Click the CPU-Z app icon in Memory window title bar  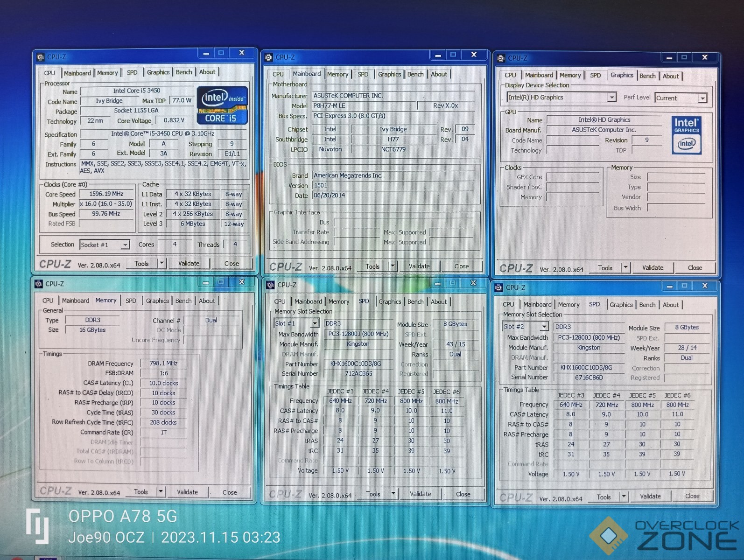point(39,284)
